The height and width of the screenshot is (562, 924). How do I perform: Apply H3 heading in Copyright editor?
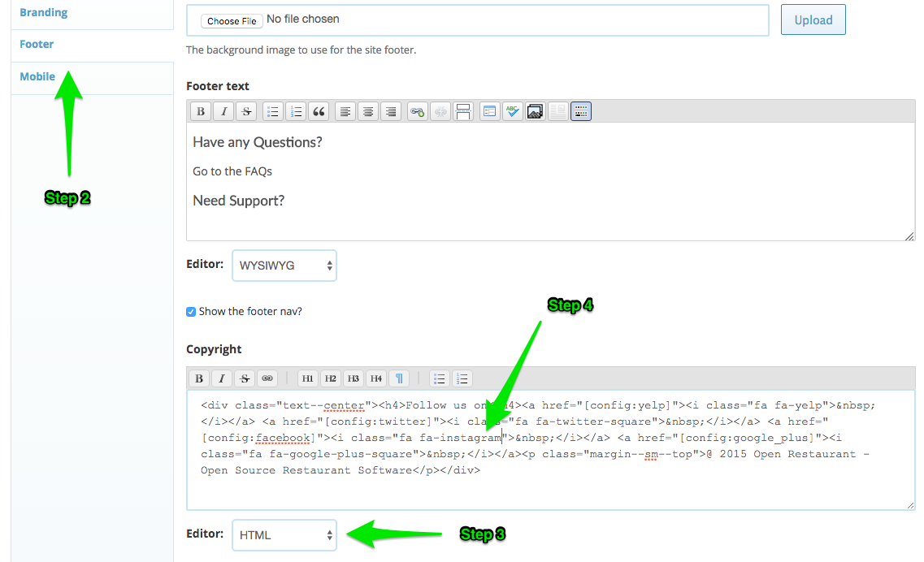pyautogui.click(x=353, y=378)
